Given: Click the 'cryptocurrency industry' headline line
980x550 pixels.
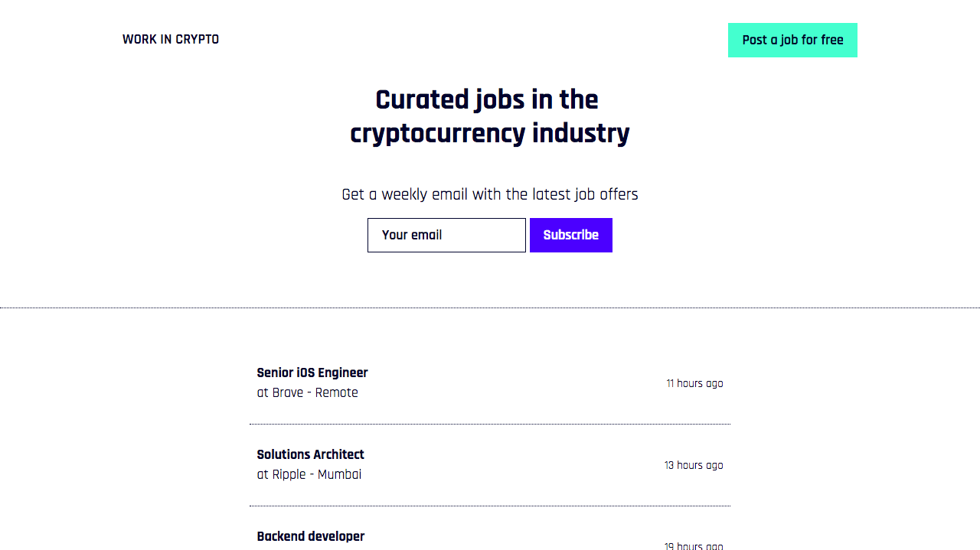Looking at the screenshot, I should [489, 133].
